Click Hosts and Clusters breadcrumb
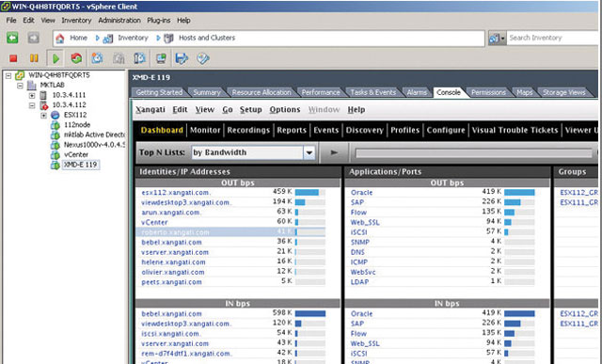Image resolution: width=602 pixels, height=364 pixels. click(207, 38)
